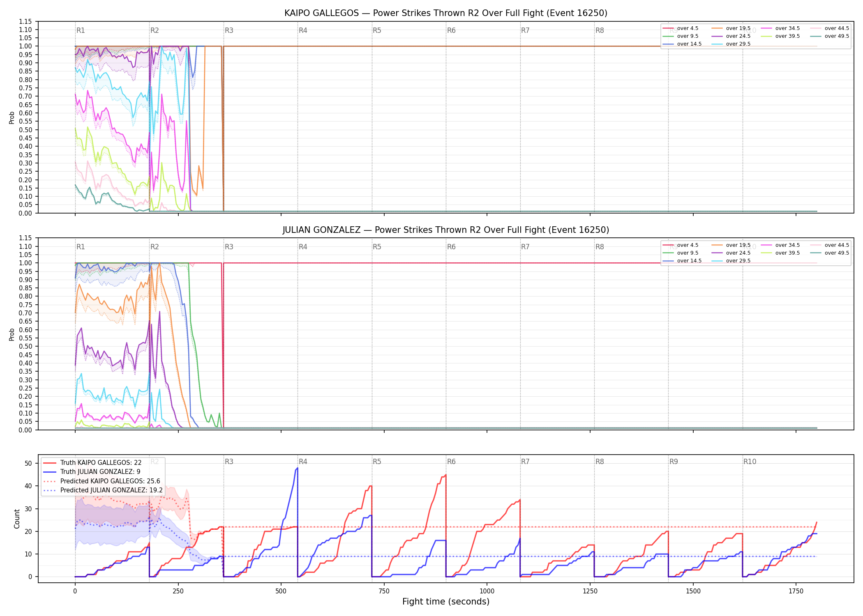Click the 'Fight time (seconds)' axis label
The height and width of the screenshot is (616, 863).
(x=446, y=602)
